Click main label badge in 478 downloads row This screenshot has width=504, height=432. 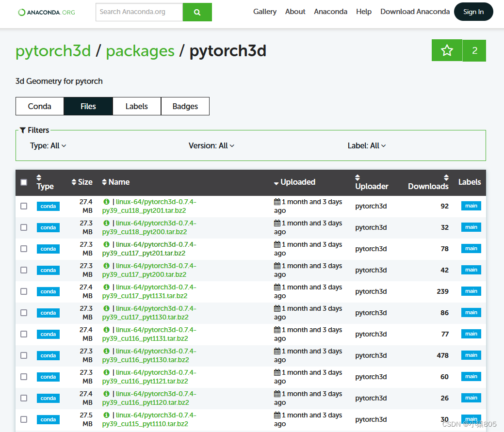pyautogui.click(x=471, y=355)
